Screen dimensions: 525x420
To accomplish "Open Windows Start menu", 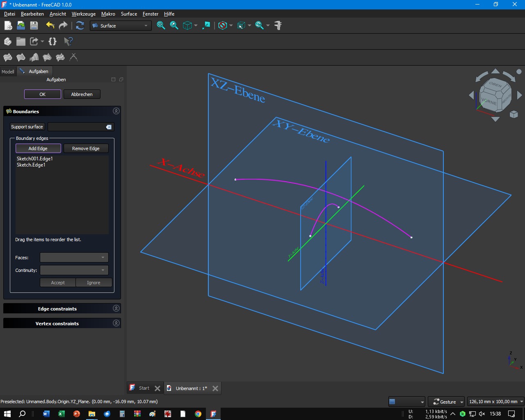I will 7,414.
